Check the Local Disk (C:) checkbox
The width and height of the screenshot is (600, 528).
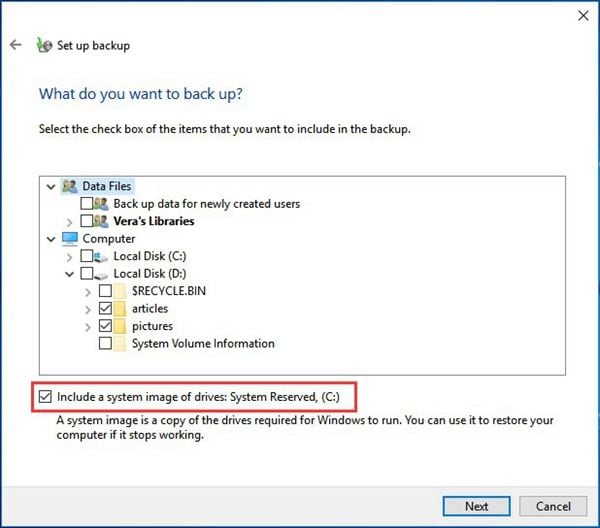(87, 256)
